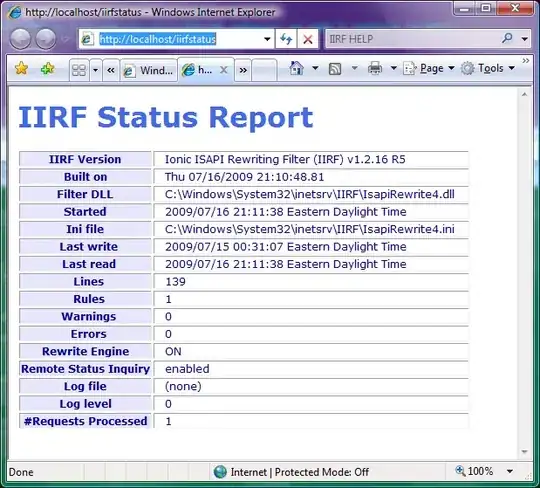
Task: Open the Page menu dropdown
Action: [429, 68]
